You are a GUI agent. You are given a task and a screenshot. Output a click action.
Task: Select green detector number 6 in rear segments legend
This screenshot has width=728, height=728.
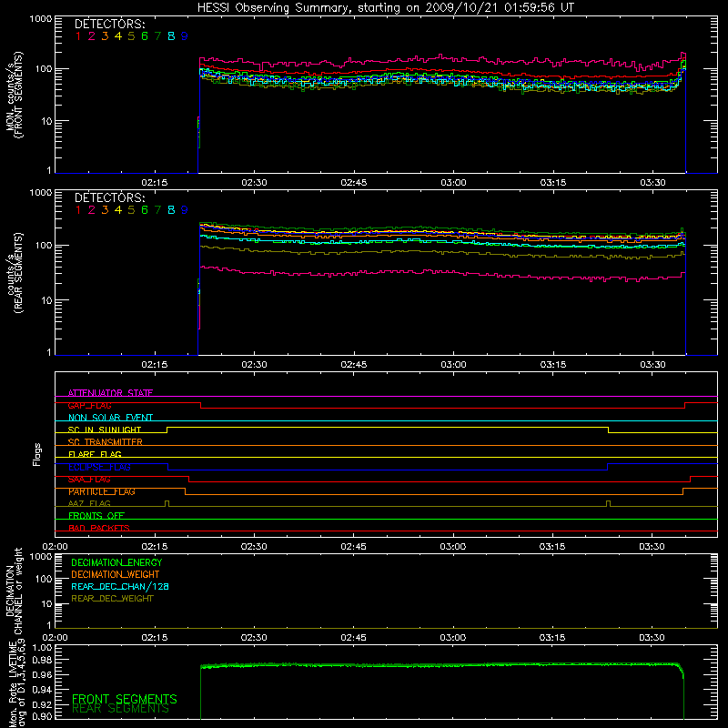click(145, 210)
